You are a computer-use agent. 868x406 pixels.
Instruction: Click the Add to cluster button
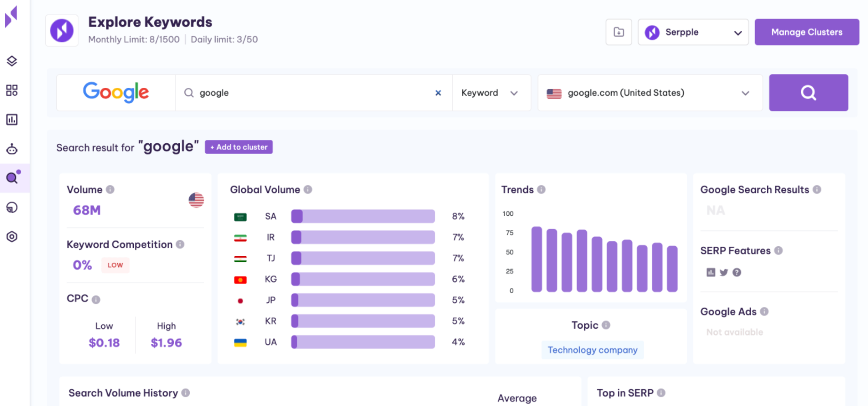pyautogui.click(x=239, y=147)
